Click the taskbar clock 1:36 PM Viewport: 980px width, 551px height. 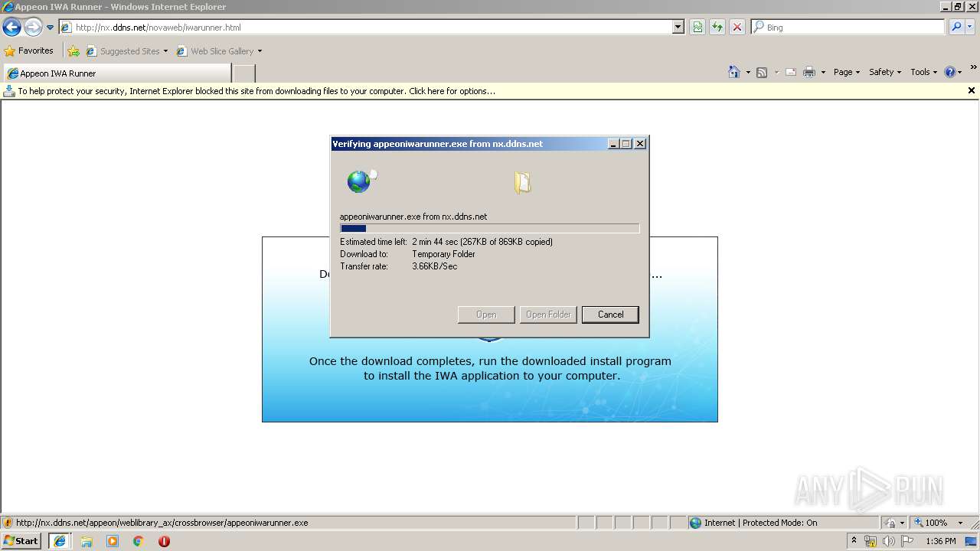tap(940, 541)
